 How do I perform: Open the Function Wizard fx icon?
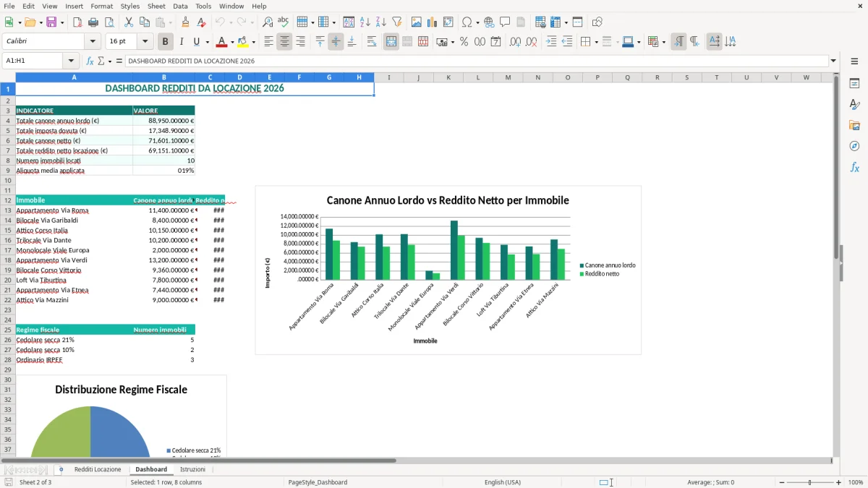[x=90, y=61]
